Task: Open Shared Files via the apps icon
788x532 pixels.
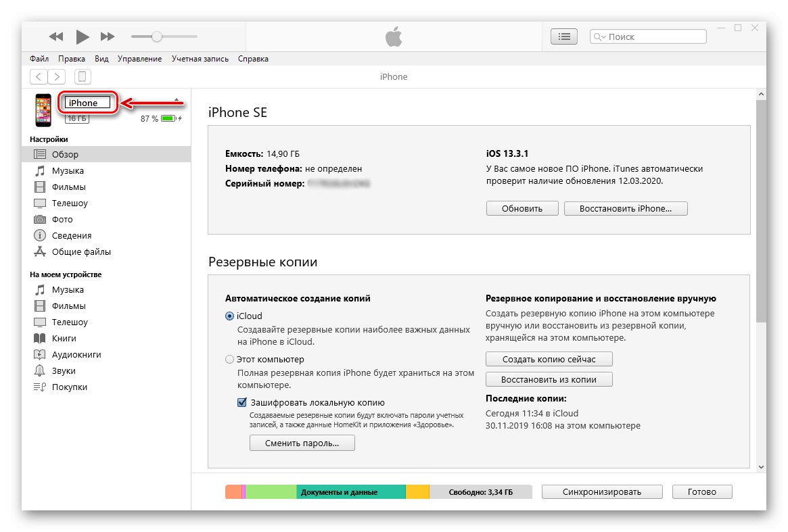Action: (x=40, y=252)
